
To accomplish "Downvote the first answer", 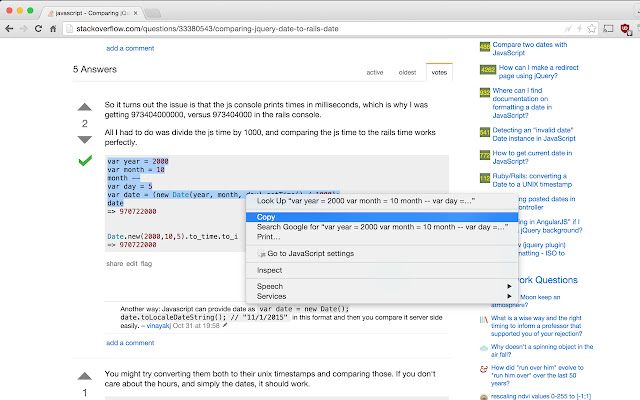I will (85, 141).
